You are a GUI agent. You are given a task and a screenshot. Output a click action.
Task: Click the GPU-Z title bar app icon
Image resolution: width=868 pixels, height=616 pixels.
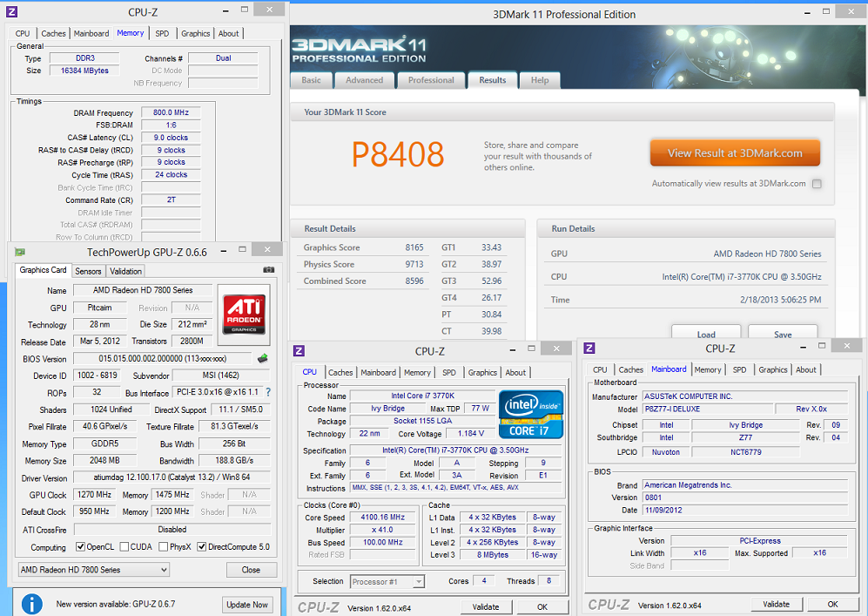coord(20,253)
